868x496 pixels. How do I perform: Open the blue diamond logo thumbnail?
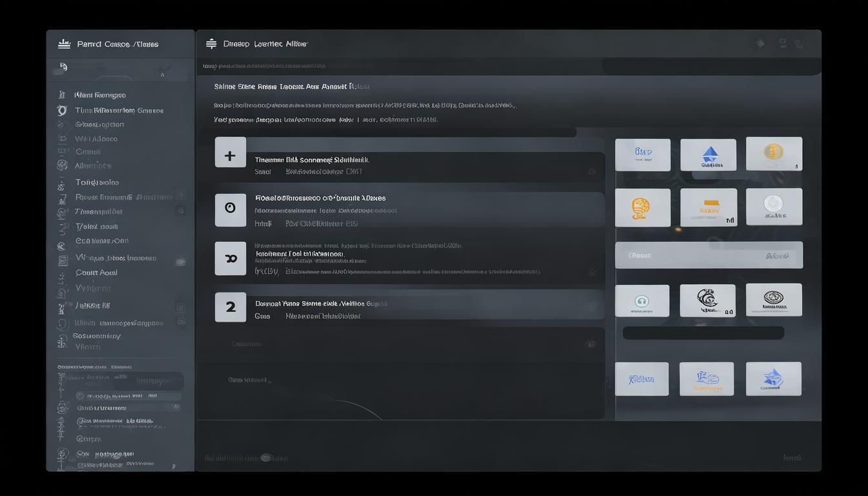tap(708, 155)
